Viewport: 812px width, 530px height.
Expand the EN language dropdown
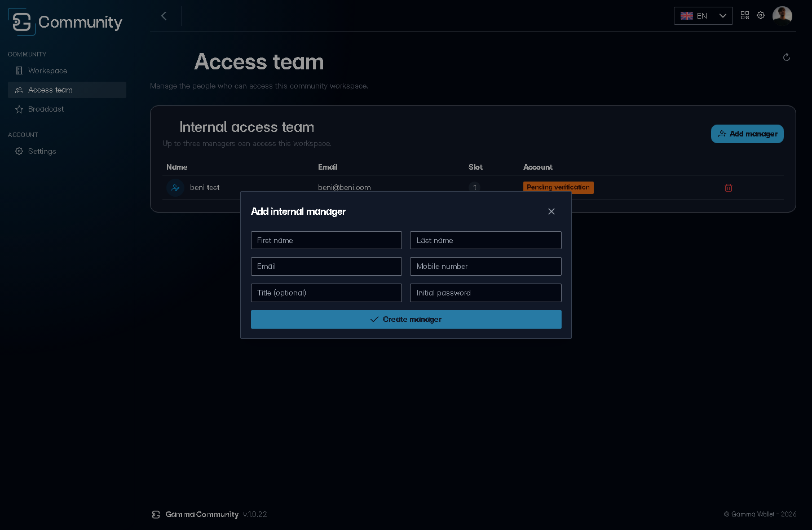click(x=703, y=16)
